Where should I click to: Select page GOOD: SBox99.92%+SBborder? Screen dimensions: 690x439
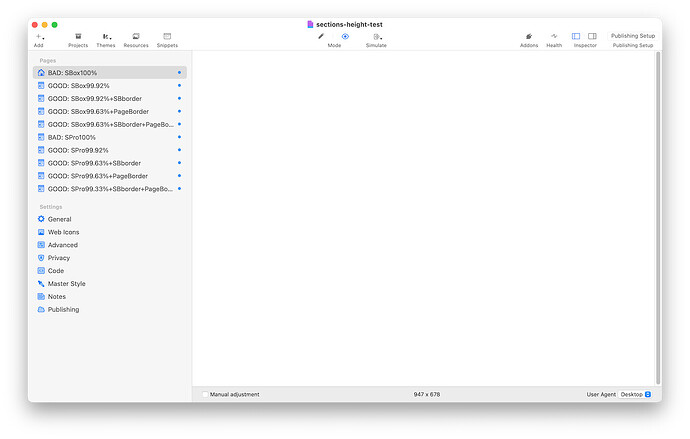tap(110, 99)
